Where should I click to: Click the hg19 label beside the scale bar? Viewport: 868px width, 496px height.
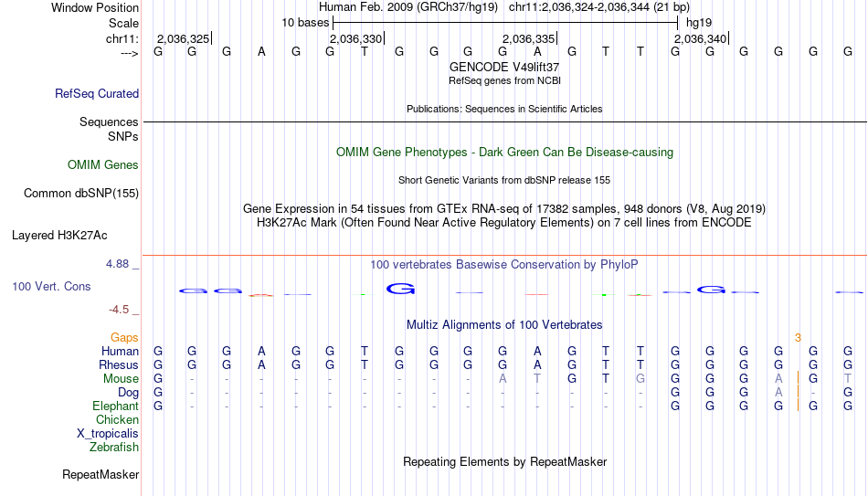[699, 23]
